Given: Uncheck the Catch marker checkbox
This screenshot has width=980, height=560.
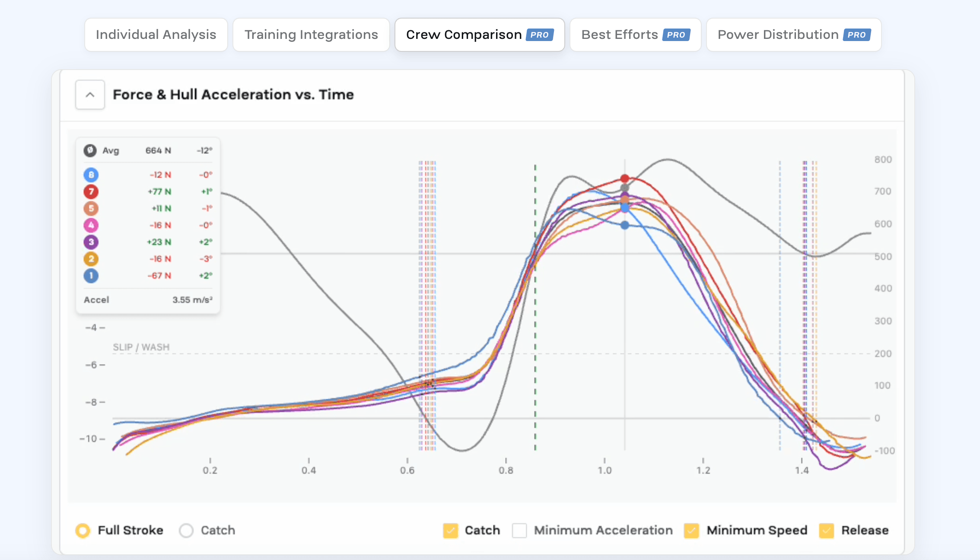Looking at the screenshot, I should (450, 530).
